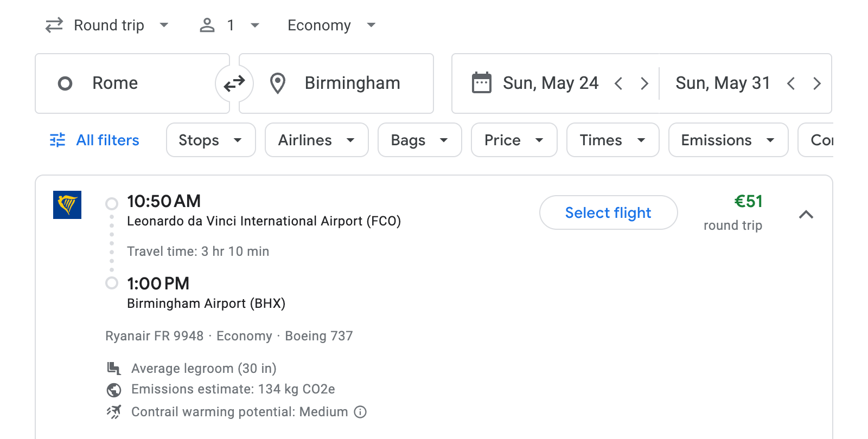Click the Select flight button
The height and width of the screenshot is (439, 868).
coord(608,212)
